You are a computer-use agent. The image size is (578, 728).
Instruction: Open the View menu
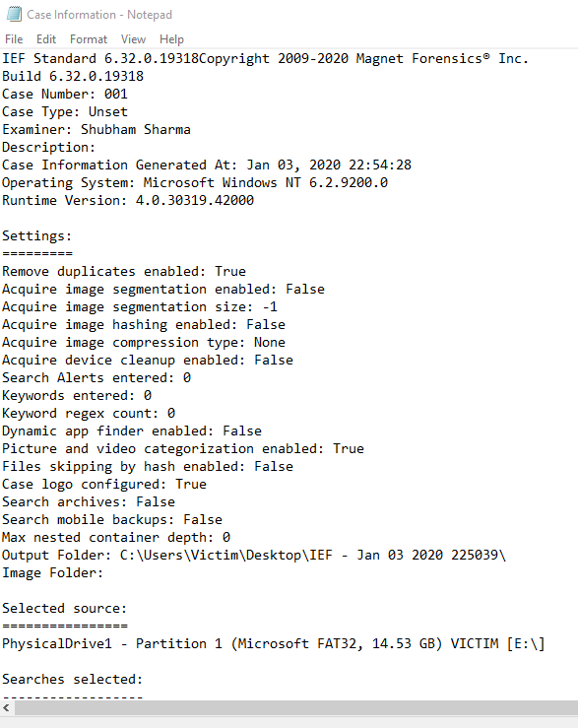point(133,39)
